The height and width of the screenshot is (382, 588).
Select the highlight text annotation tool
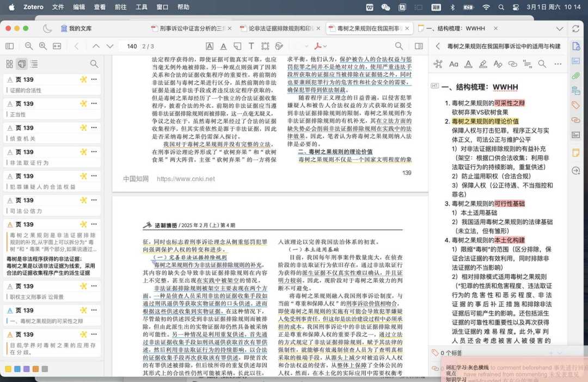click(210, 46)
